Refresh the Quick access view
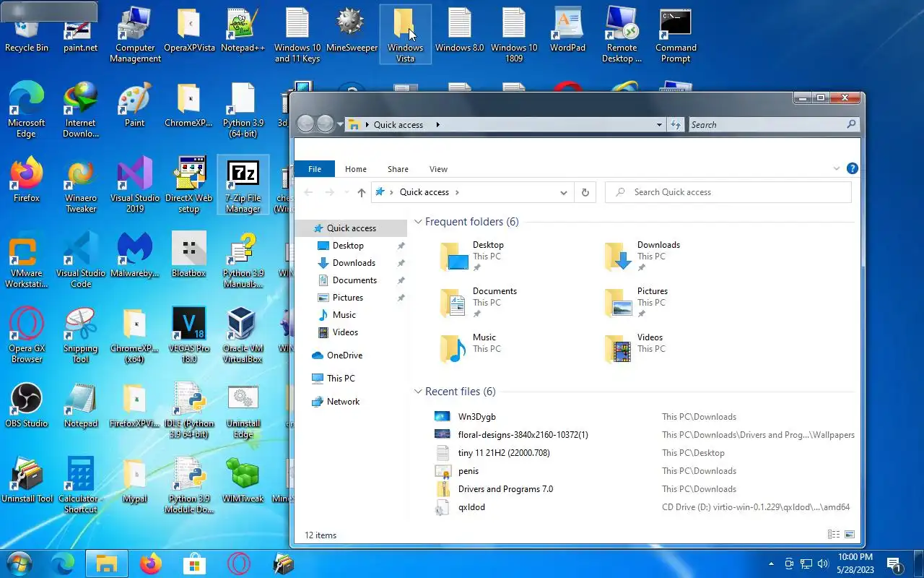The width and height of the screenshot is (924, 578). click(585, 192)
